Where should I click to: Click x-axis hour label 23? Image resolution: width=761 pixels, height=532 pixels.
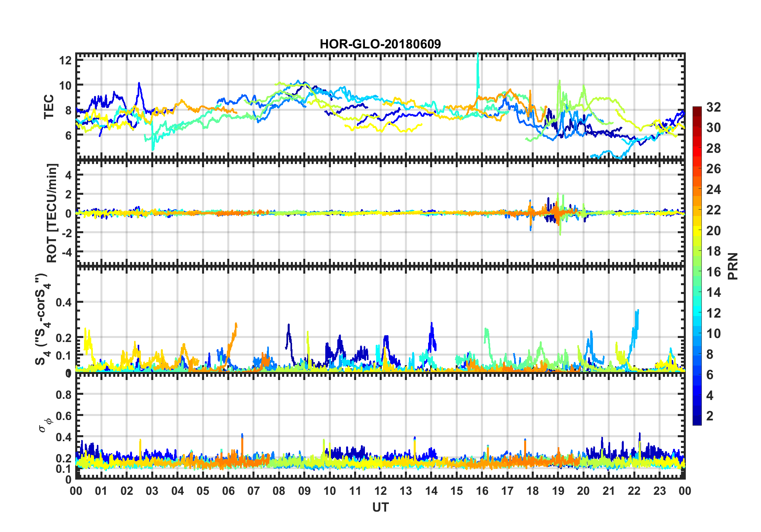click(659, 491)
